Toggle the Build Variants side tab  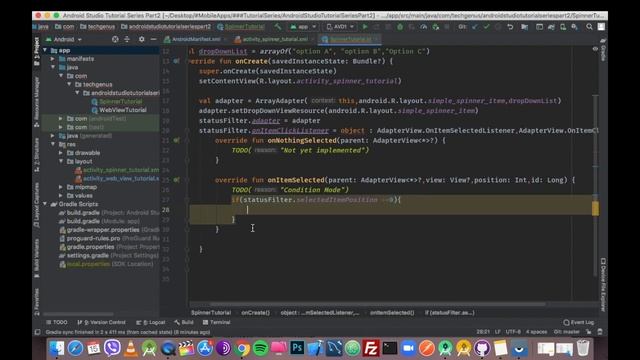(37, 258)
